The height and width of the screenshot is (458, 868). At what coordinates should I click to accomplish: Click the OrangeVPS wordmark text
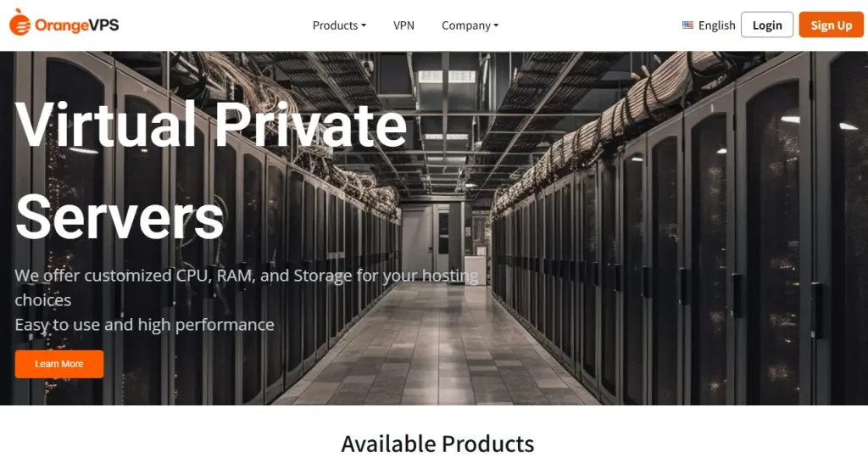click(77, 25)
